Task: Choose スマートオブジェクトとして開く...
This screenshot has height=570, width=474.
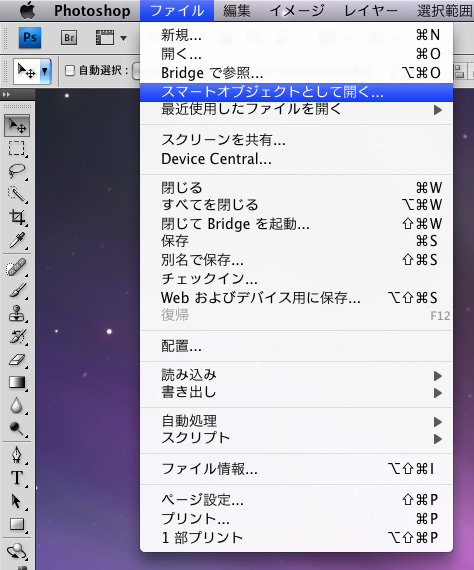Action: (297, 92)
